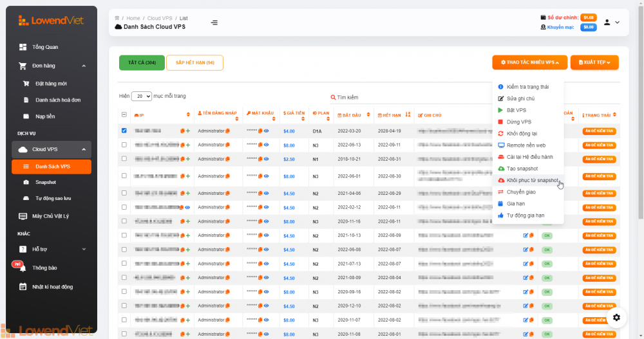Open Tự động sao lưu
The image size is (644, 339).
(52, 199)
